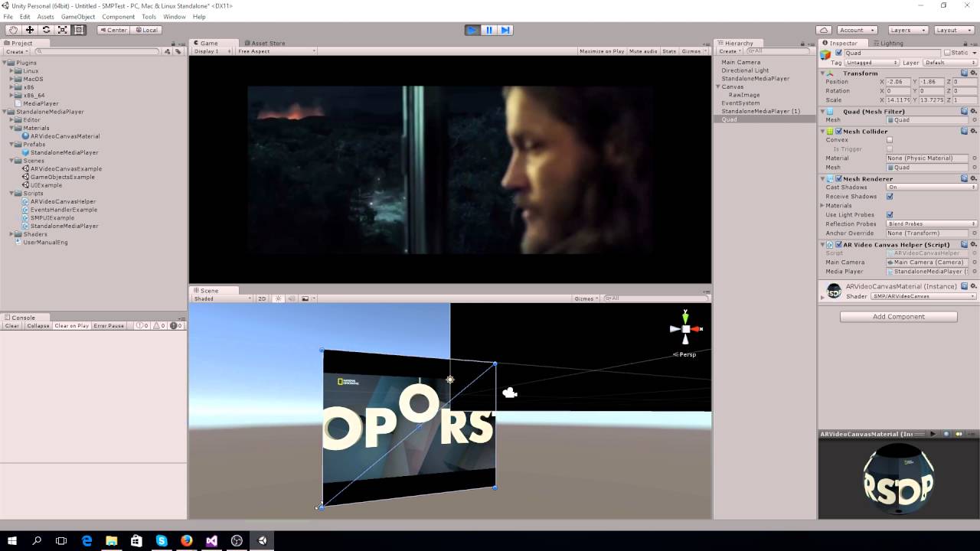Open Reflection Probes dropdown
980x551 pixels.
click(x=931, y=223)
